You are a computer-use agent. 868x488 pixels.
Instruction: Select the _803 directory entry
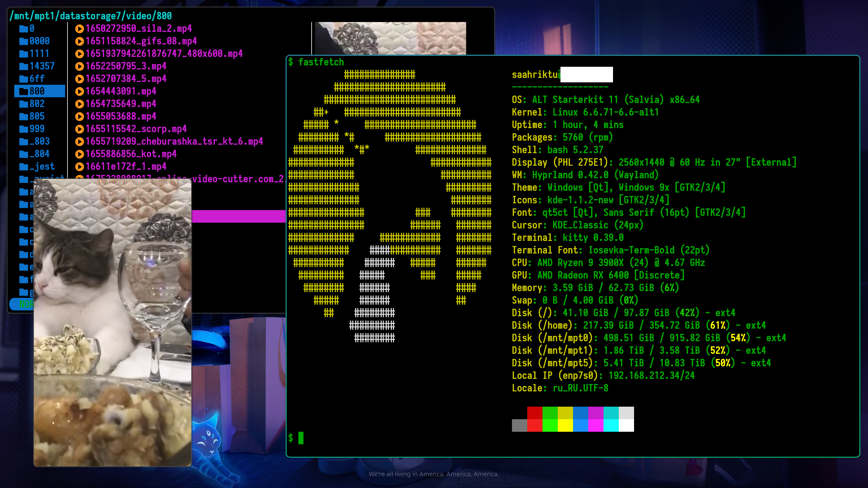39,141
